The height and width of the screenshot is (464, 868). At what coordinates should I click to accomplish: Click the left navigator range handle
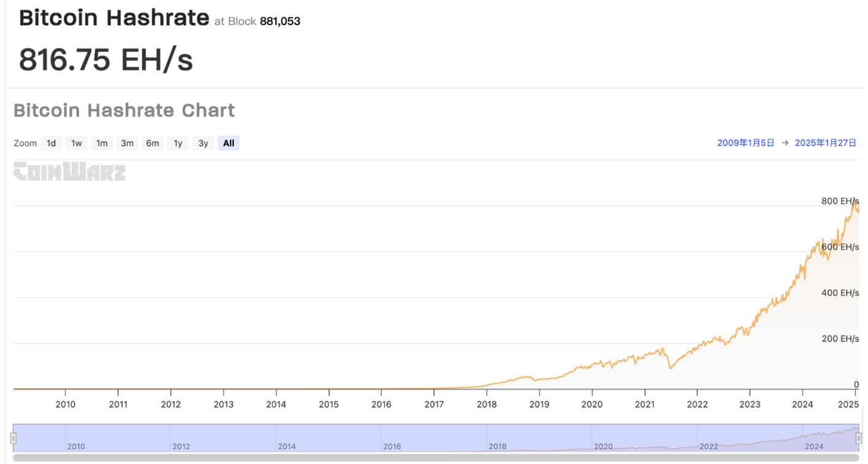point(13,438)
